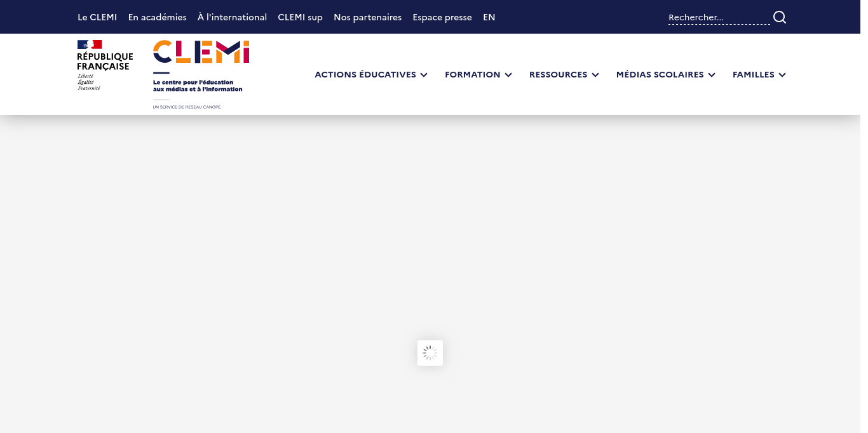This screenshot has width=868, height=433.
Task: Open the Ressources menu item
Action: point(559,74)
